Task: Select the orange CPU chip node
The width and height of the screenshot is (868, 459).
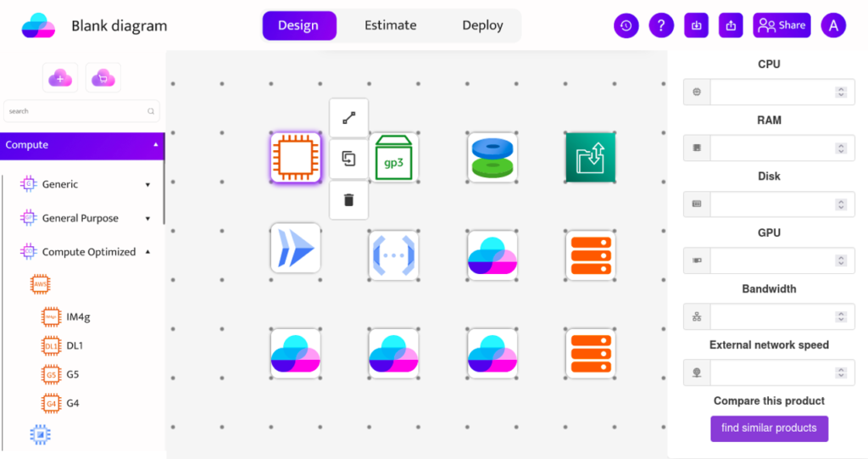Action: [x=296, y=158]
